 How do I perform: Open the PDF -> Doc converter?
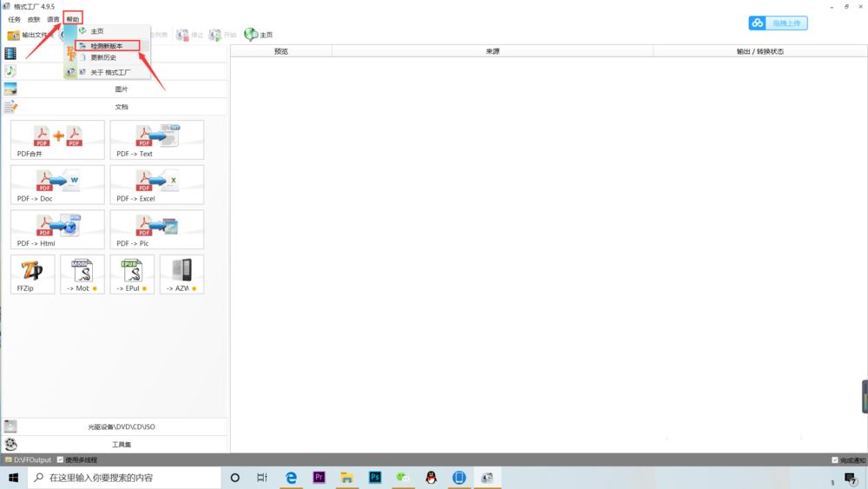[57, 185]
